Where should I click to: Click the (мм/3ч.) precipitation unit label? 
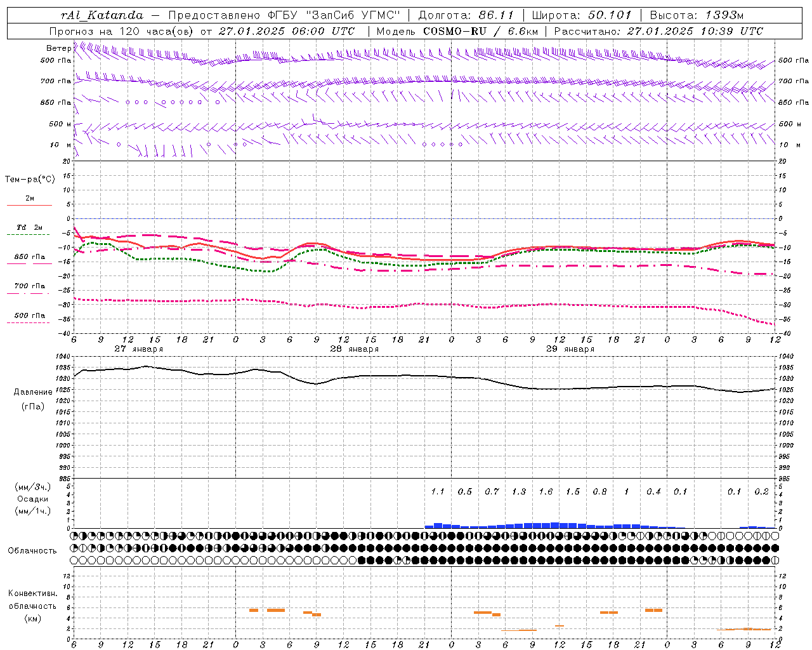(33, 487)
